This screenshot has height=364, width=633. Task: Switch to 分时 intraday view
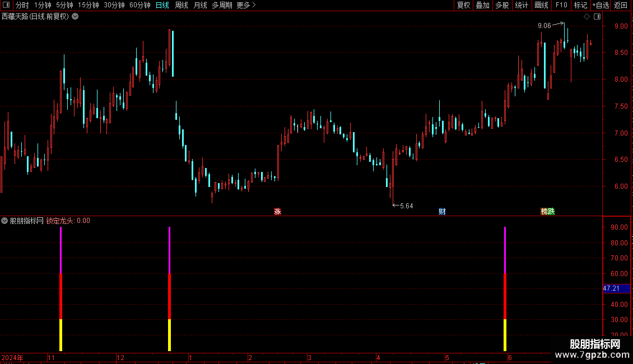click(22, 5)
